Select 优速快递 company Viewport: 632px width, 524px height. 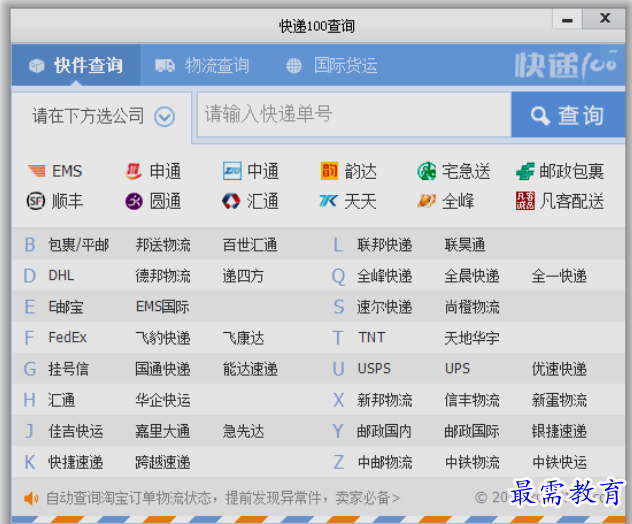pos(559,369)
